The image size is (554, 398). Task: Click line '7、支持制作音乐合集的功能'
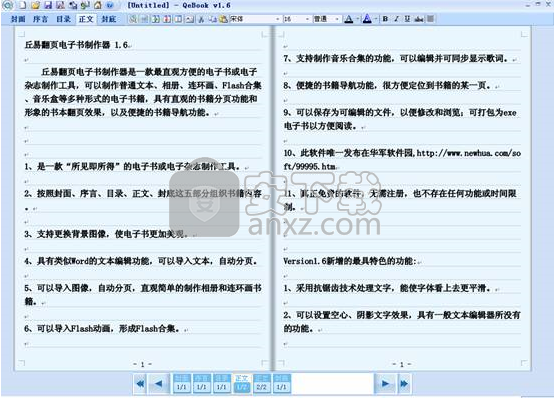tap(397, 58)
